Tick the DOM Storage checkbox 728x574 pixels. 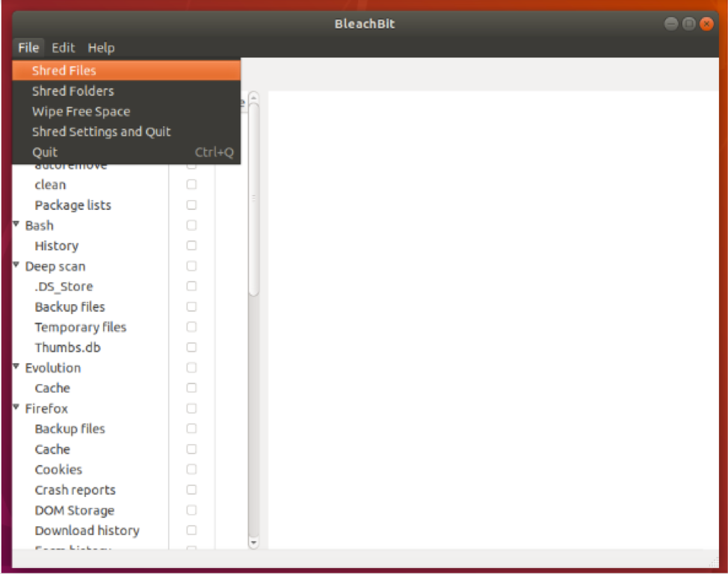point(191,510)
